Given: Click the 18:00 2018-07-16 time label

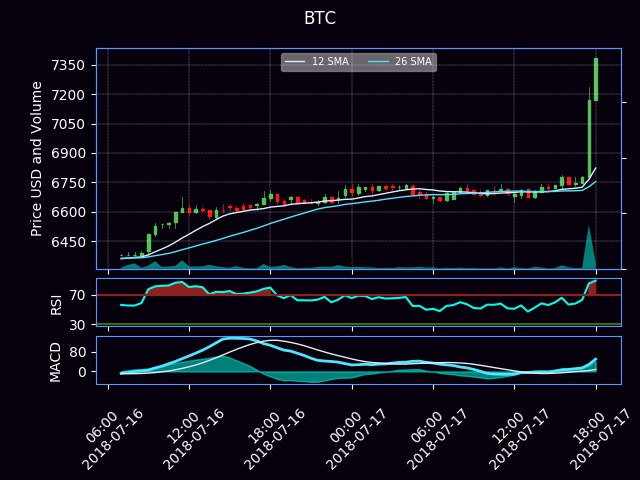Looking at the screenshot, I should (274, 439).
